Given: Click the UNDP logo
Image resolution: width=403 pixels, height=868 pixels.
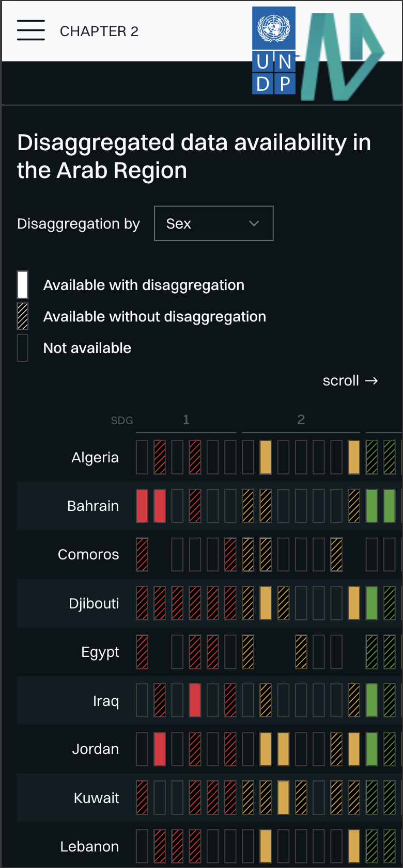Looking at the screenshot, I should click(x=274, y=51).
